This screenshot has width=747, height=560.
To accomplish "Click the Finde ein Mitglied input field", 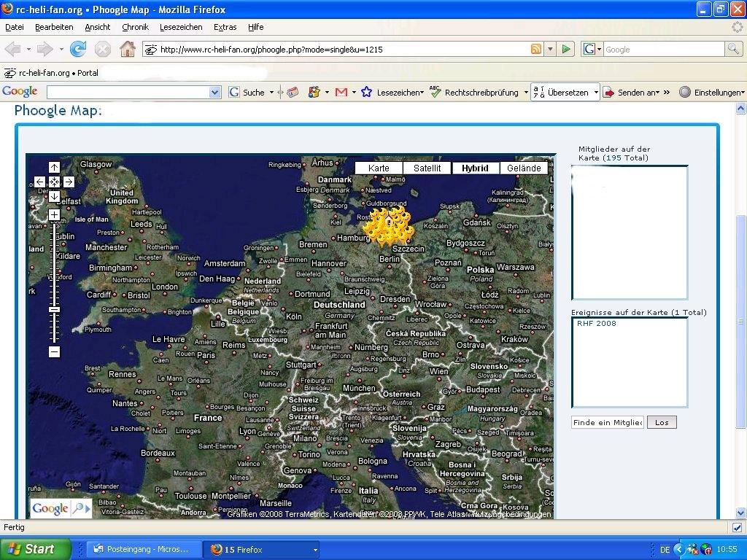I will point(608,422).
